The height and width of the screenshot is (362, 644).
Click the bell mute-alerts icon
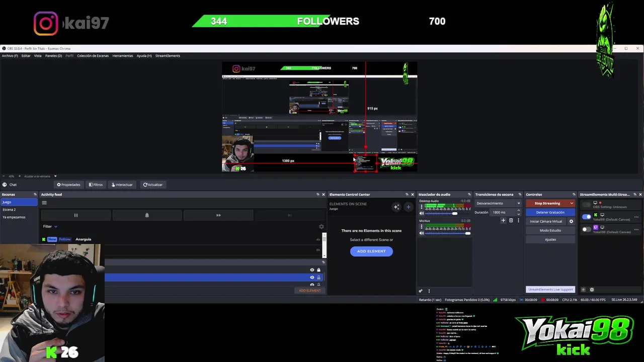point(147,215)
